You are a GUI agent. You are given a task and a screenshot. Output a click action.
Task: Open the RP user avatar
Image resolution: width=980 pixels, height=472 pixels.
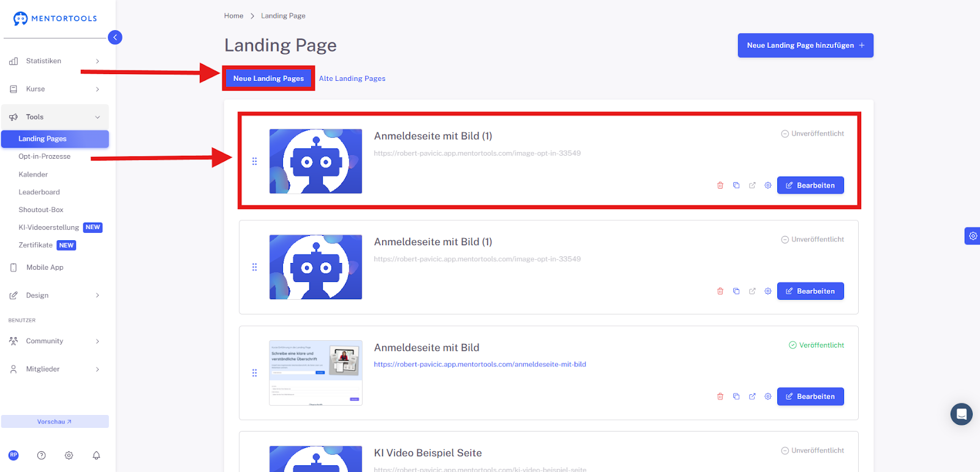[13, 455]
